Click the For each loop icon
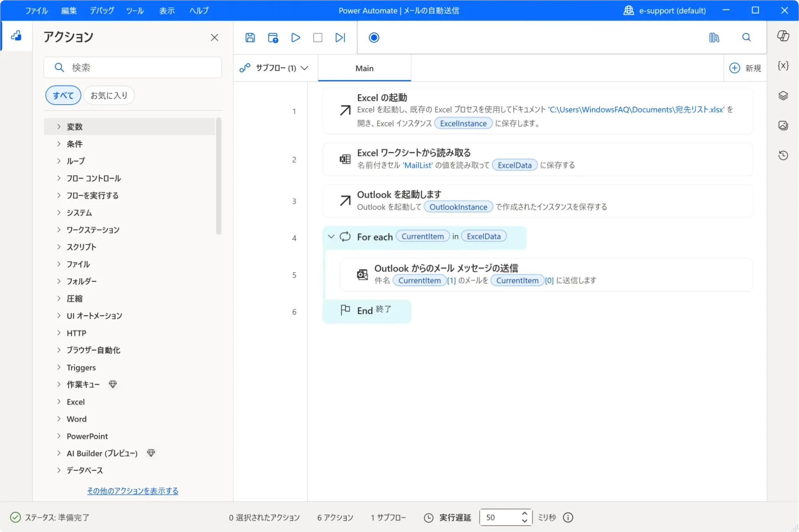 [345, 236]
